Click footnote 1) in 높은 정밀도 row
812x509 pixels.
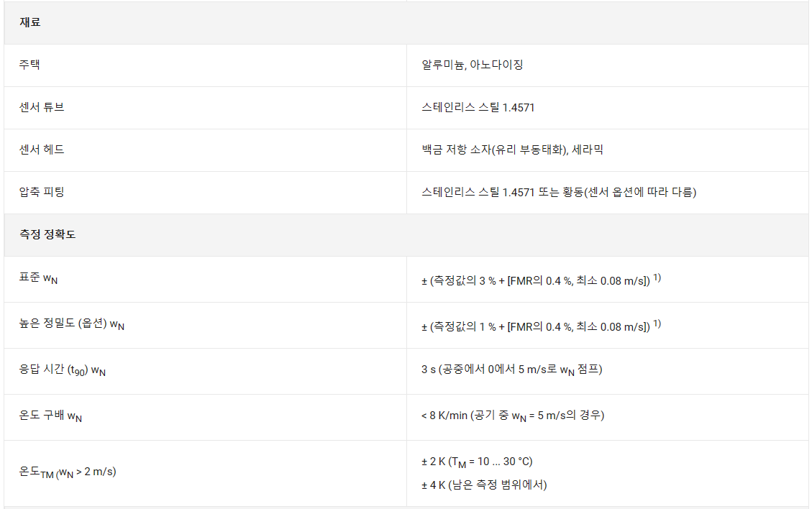pyautogui.click(x=657, y=324)
